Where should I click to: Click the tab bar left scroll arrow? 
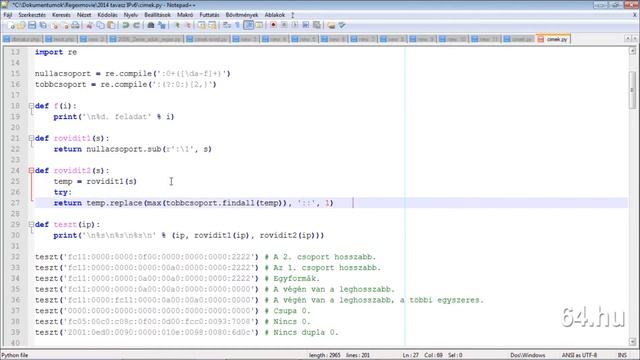pos(627,39)
